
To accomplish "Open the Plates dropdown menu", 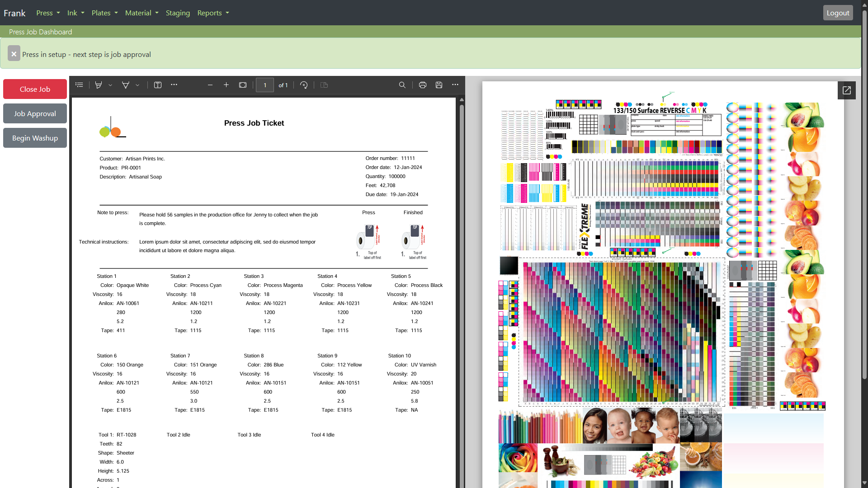I will click(104, 13).
